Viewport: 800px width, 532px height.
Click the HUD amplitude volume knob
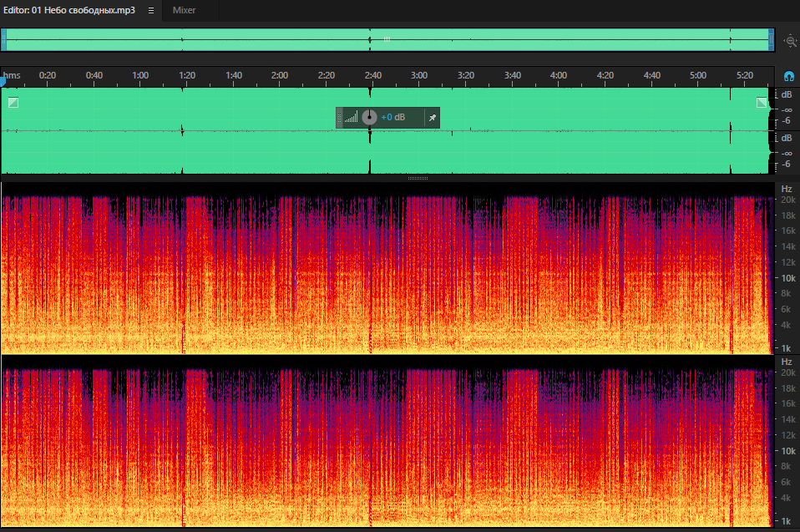click(x=369, y=117)
